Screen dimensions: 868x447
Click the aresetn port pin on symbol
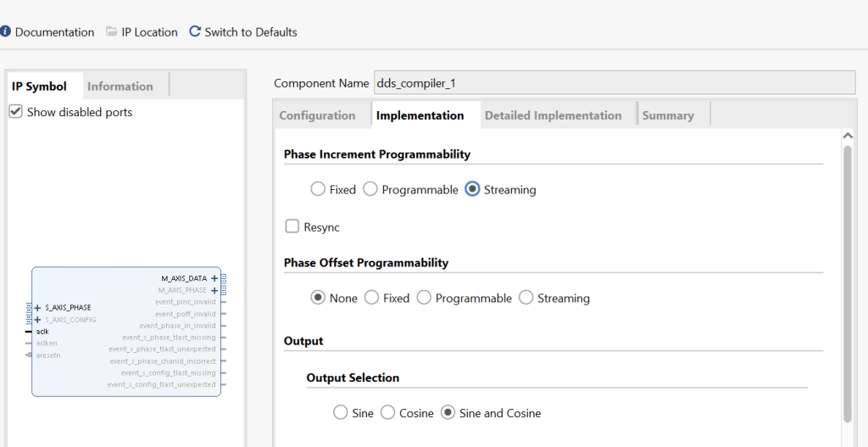point(29,355)
